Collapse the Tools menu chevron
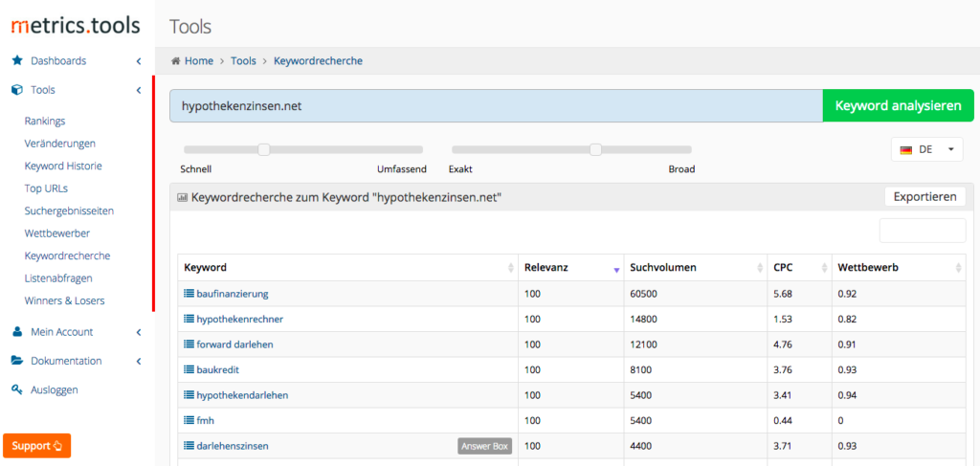The image size is (980, 466). pyautogui.click(x=139, y=91)
